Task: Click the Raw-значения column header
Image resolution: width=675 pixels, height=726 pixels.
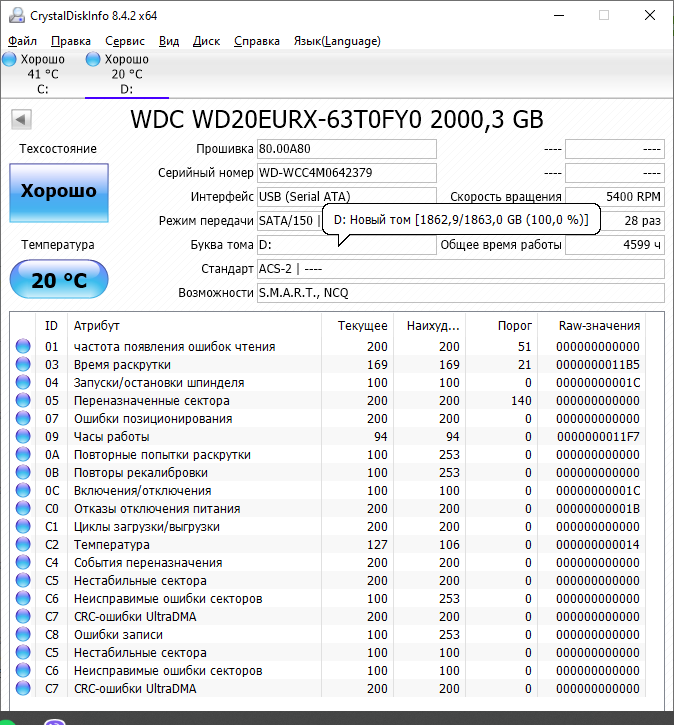Action: click(599, 326)
